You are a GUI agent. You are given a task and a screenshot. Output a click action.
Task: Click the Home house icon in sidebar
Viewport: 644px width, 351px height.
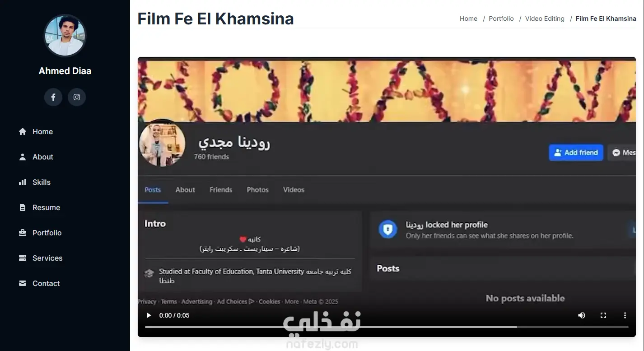click(x=23, y=131)
